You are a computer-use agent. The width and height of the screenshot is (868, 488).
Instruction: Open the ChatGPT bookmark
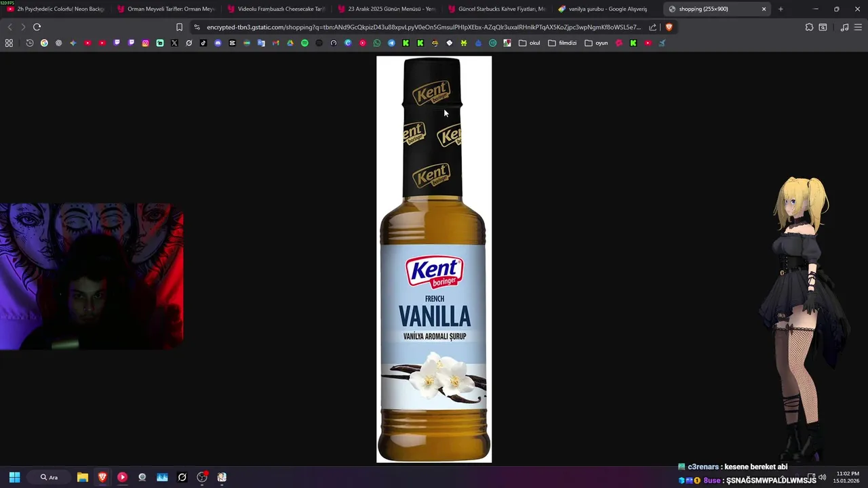point(58,43)
